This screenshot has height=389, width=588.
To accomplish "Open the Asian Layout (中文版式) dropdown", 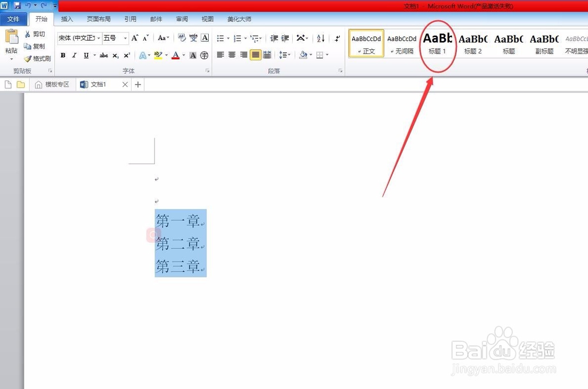I will 302,38.
